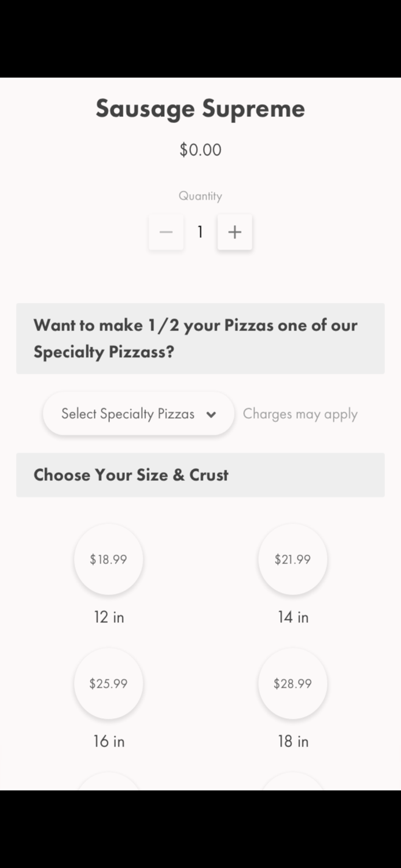Image resolution: width=401 pixels, height=868 pixels.
Task: Open the Select Specialty Pizzas dropdown chevron
Action: tap(212, 414)
